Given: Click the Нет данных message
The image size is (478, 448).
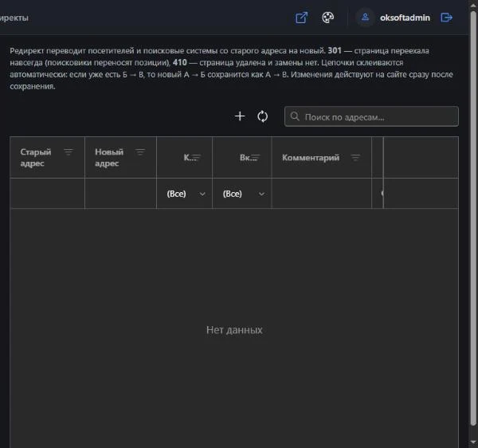Looking at the screenshot, I should pyautogui.click(x=234, y=330).
